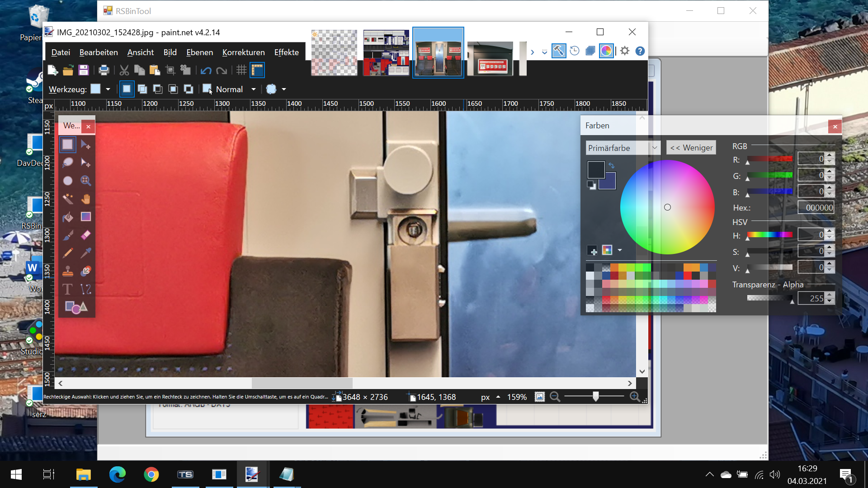Select the Clone Stamp tool
Image resolution: width=868 pixels, height=488 pixels.
click(x=68, y=271)
